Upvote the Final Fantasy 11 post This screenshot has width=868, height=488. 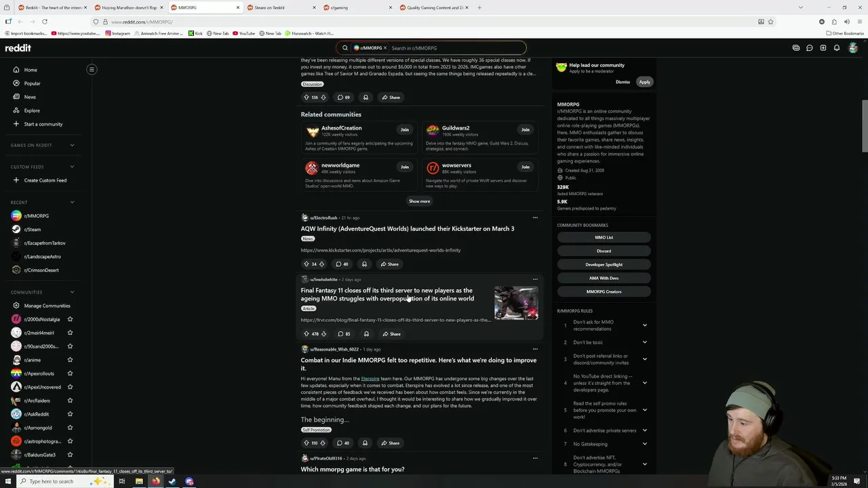pyautogui.click(x=307, y=333)
